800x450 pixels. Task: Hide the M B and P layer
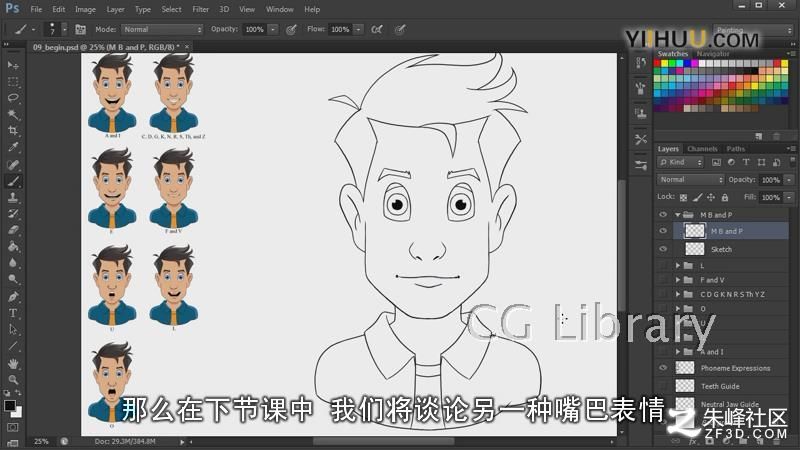pos(663,231)
